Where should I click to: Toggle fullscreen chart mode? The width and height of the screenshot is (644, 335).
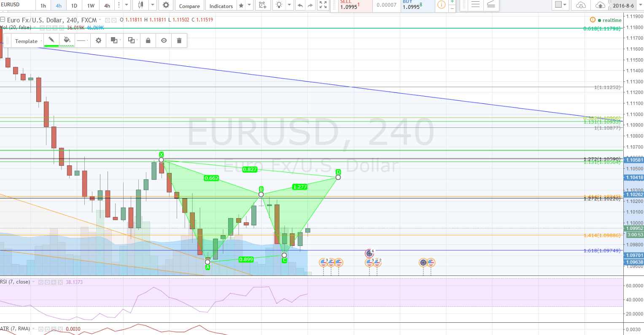coord(323,5)
